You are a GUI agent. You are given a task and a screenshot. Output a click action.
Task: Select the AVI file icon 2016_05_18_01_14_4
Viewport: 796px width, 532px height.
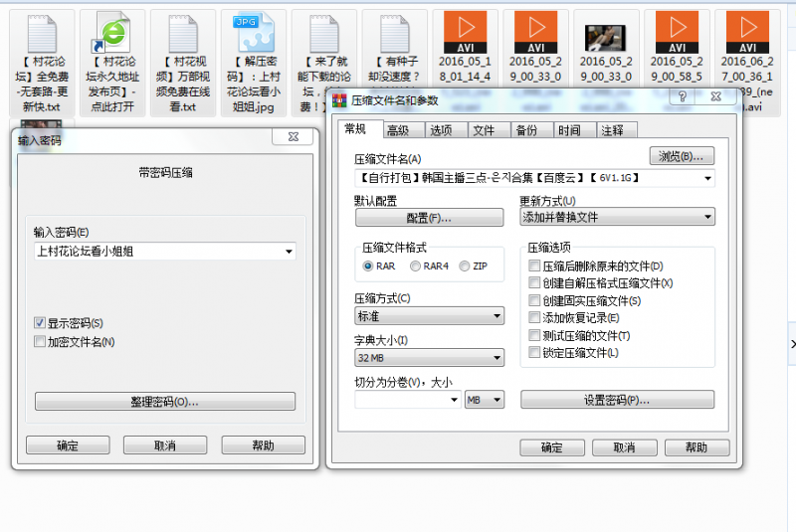tap(465, 40)
